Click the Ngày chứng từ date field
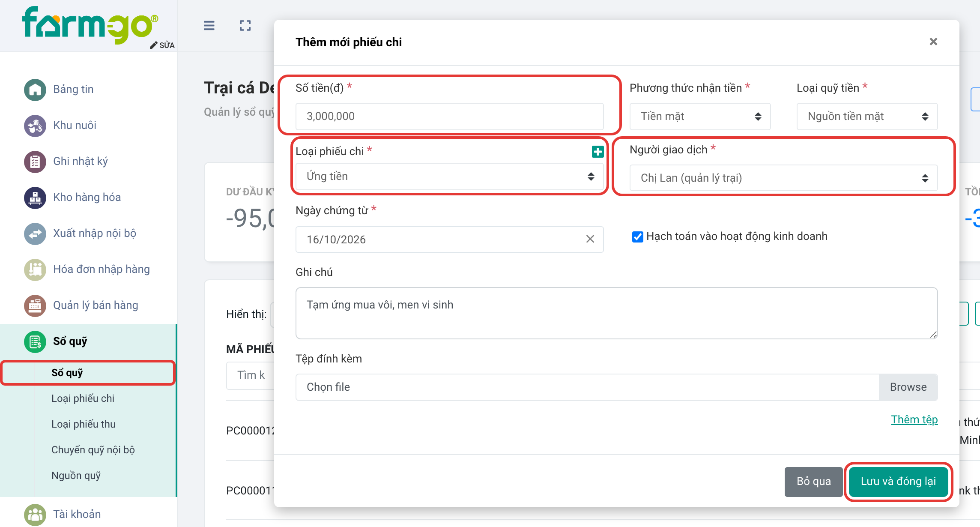 coord(449,239)
